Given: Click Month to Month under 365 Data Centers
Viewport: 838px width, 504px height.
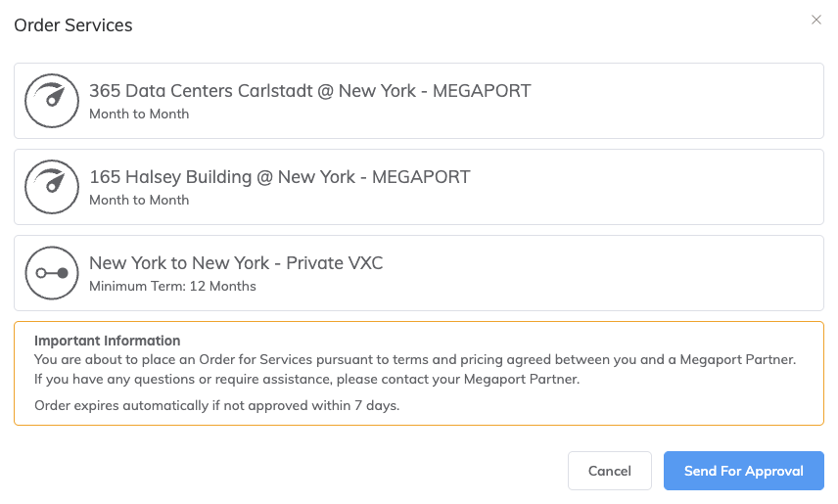Looking at the screenshot, I should 139,114.
